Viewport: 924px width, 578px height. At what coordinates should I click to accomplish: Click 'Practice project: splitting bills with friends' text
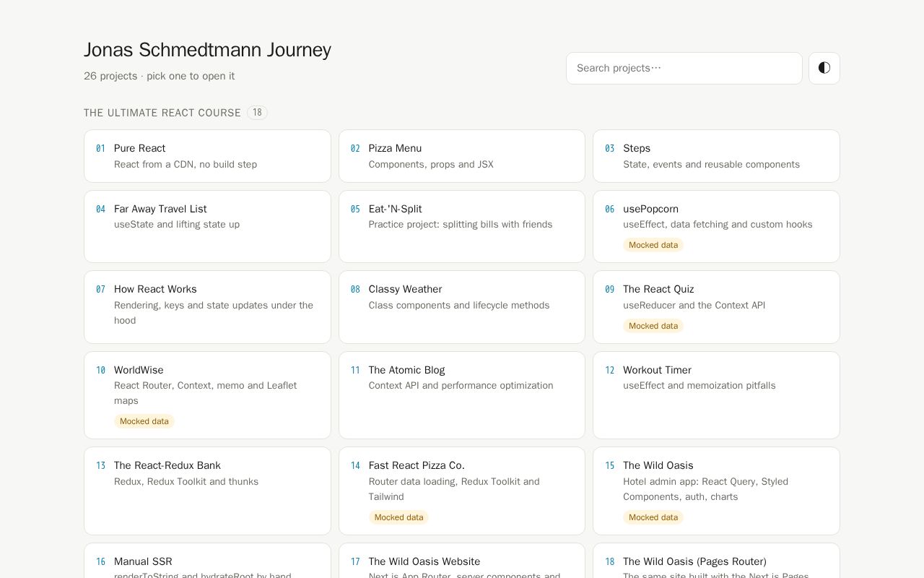(461, 224)
